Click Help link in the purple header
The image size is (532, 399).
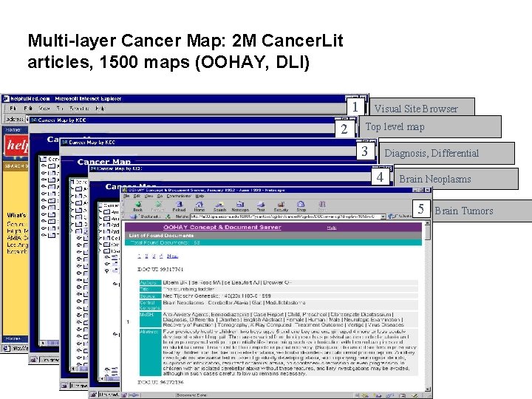click(x=332, y=228)
